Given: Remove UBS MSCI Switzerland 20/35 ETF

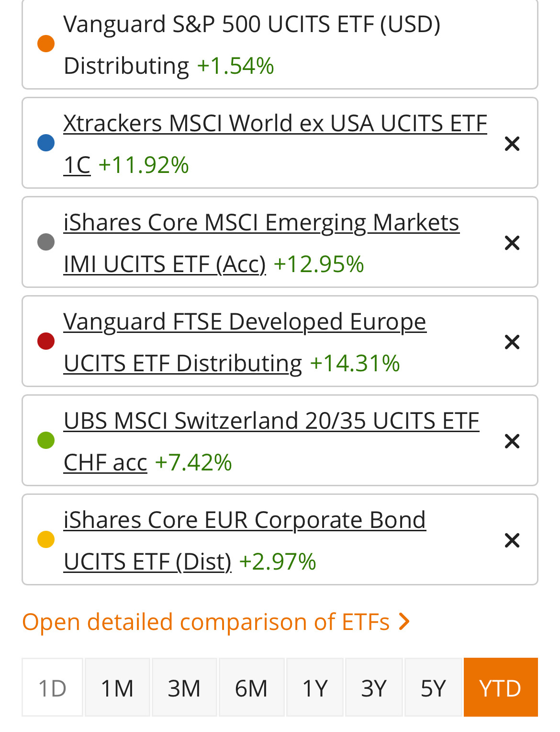Looking at the screenshot, I should pyautogui.click(x=512, y=441).
